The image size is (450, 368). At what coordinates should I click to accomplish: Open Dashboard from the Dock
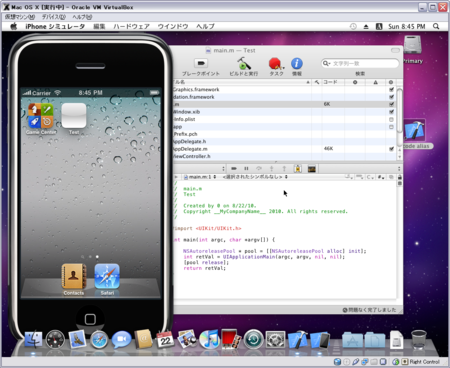pyautogui.click(x=55, y=340)
